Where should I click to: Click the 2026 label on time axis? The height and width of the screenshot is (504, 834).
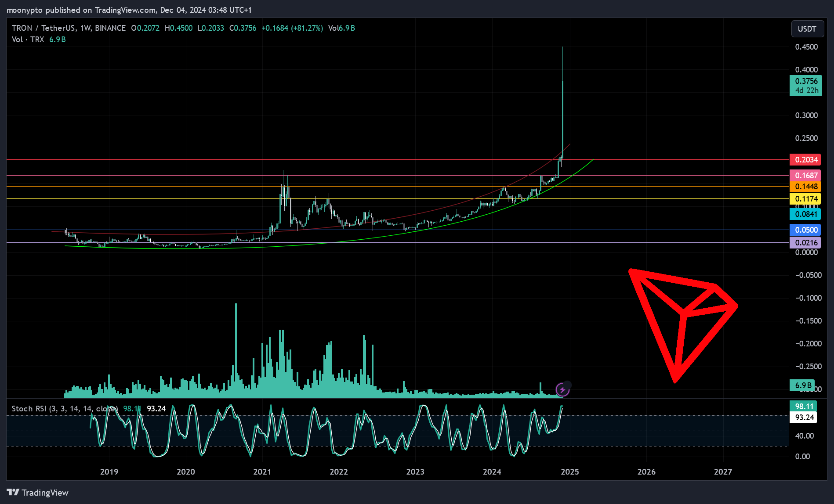[646, 472]
